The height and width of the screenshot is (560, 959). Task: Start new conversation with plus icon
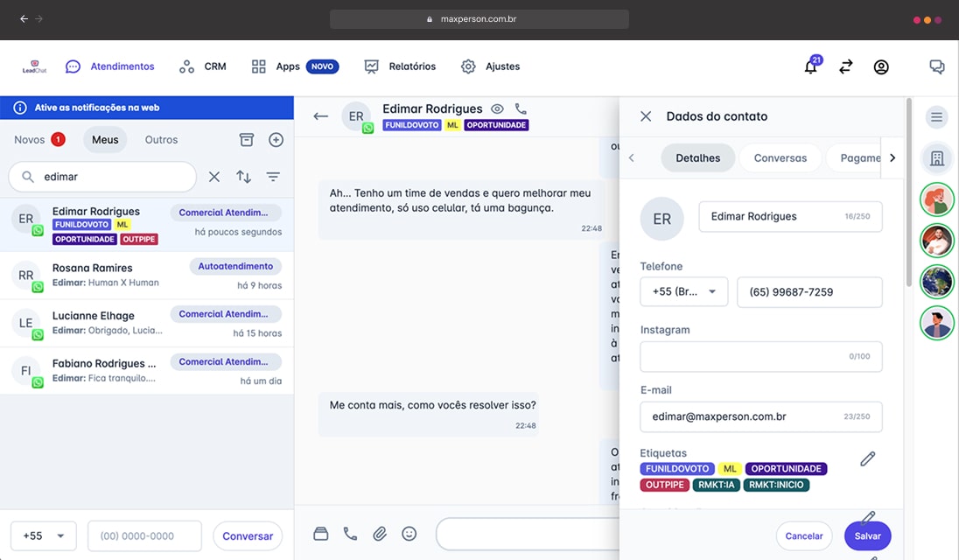pos(276,140)
